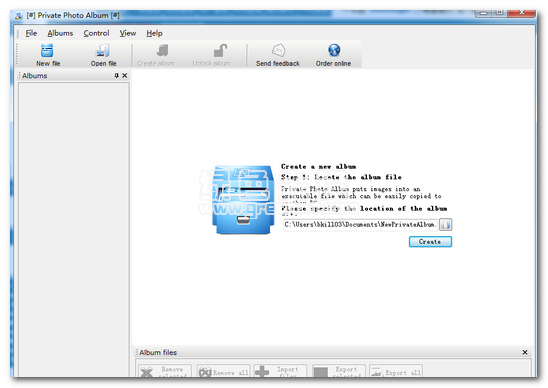The height and width of the screenshot is (388, 548).
Task: Click the Create album toolbar icon
Action: (x=162, y=51)
